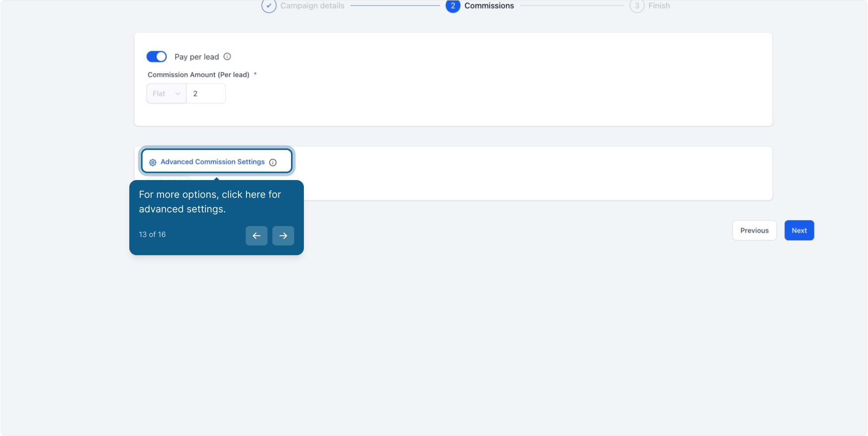The image size is (868, 436).
Task: Click the 'Pay per lead' label text
Action: click(197, 57)
